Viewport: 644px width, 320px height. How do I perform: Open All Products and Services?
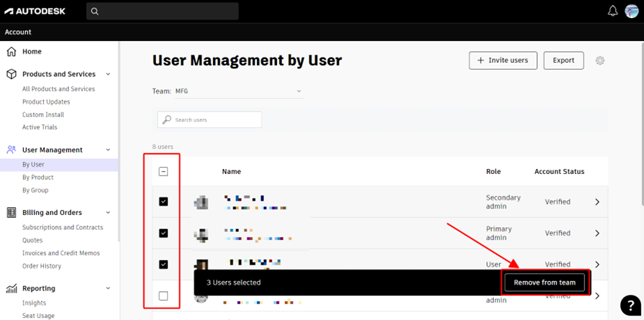pos(58,89)
